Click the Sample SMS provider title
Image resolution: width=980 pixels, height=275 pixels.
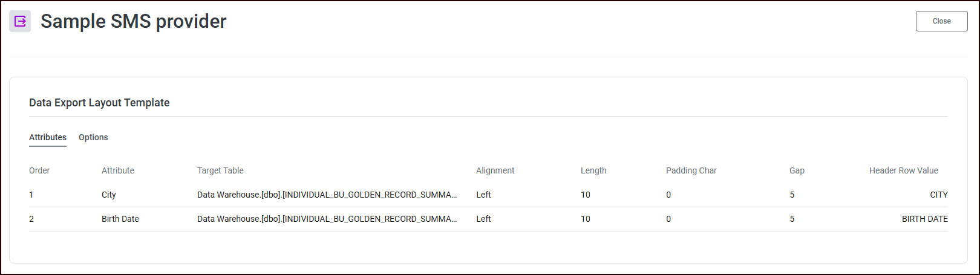click(x=133, y=21)
